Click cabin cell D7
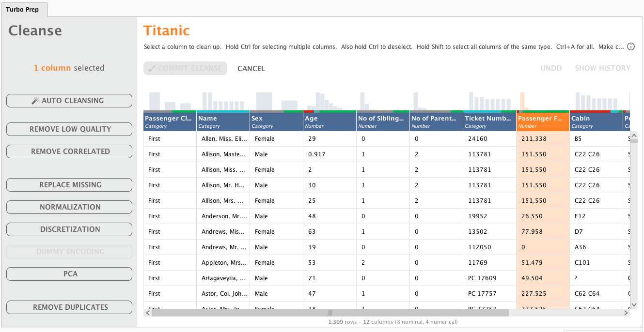This screenshot has height=332, width=644. click(x=596, y=232)
